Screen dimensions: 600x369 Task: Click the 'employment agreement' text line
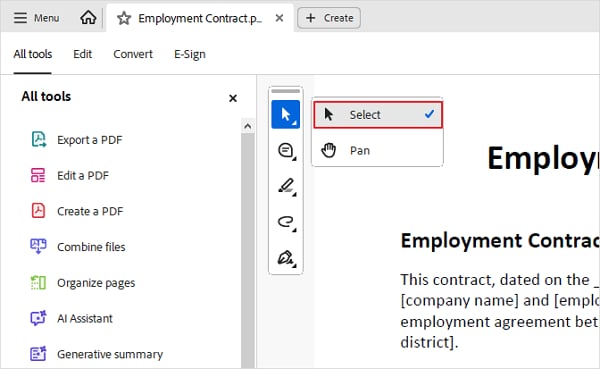pos(500,322)
